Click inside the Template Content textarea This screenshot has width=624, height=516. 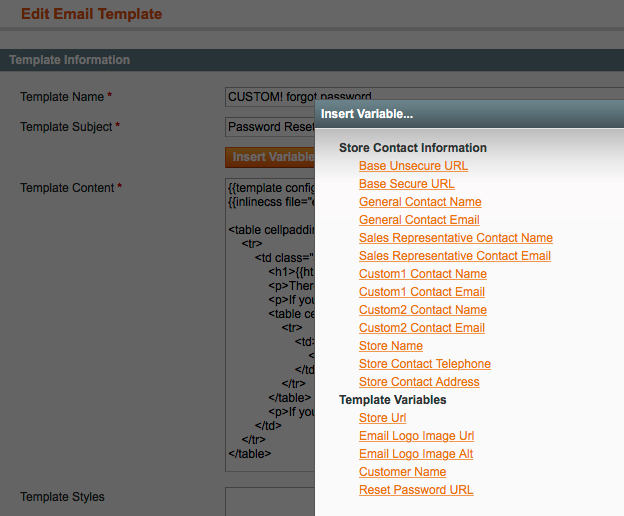pos(270,325)
